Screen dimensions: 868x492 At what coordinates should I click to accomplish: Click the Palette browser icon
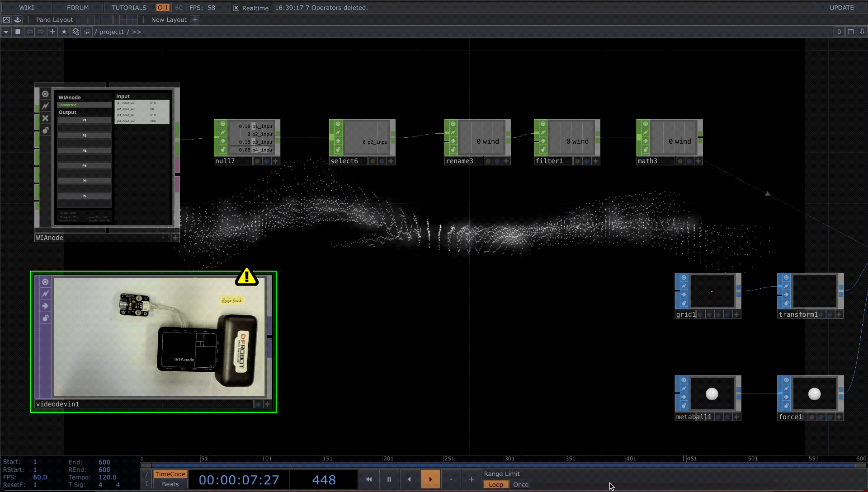pyautogui.click(x=18, y=20)
